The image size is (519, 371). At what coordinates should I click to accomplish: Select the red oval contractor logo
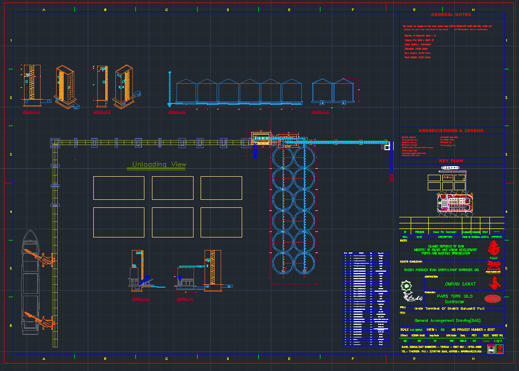click(x=493, y=298)
